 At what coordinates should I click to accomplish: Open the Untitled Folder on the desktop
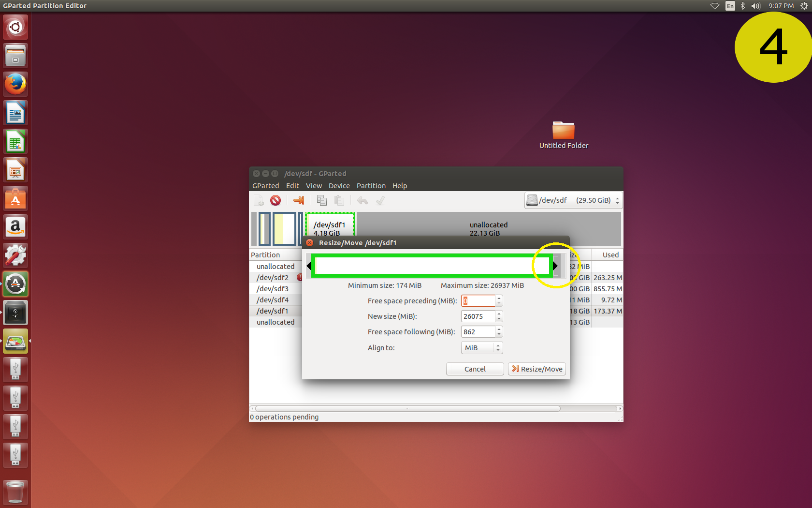click(x=564, y=135)
